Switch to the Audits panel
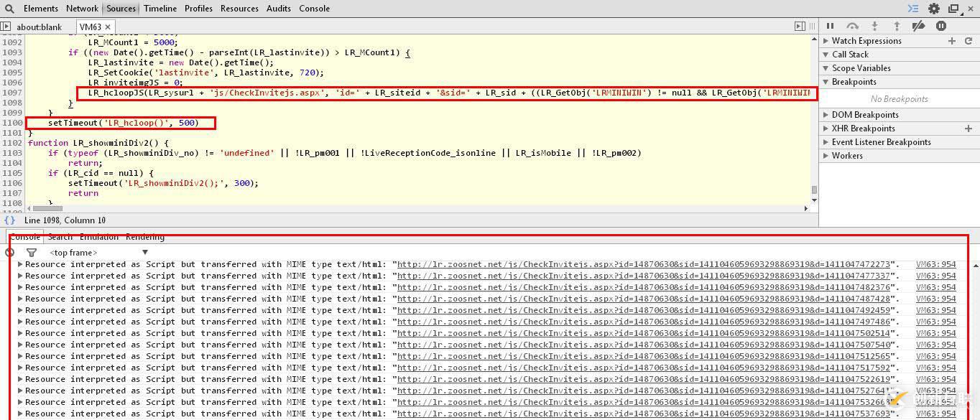Viewport: 980px width, 420px height. (278, 9)
